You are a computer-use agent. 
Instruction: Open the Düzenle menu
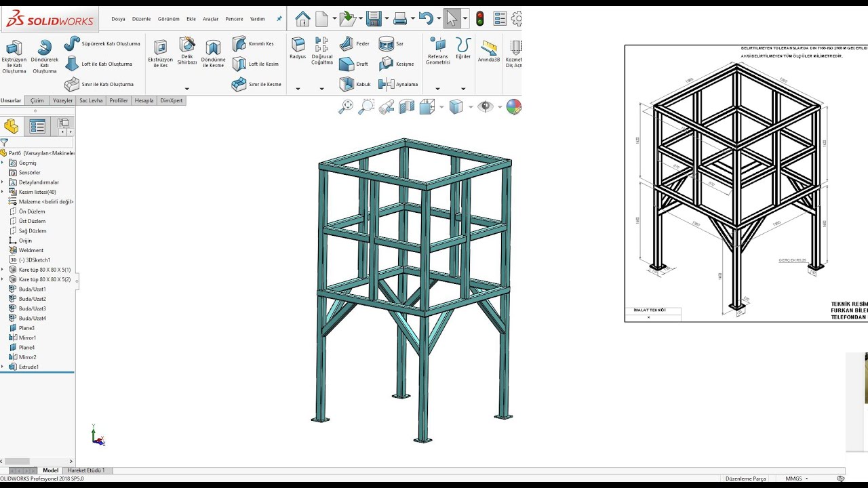click(x=141, y=19)
